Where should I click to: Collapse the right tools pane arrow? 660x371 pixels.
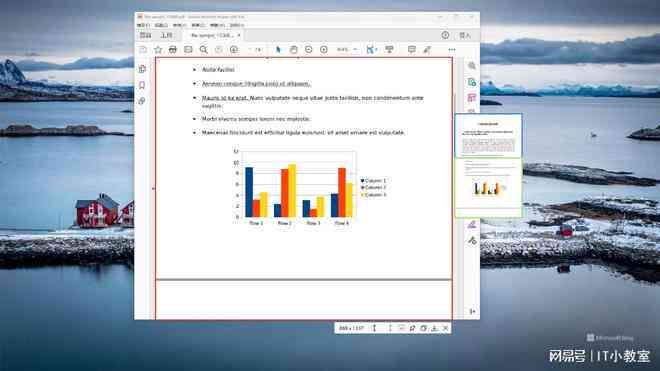tap(472, 312)
